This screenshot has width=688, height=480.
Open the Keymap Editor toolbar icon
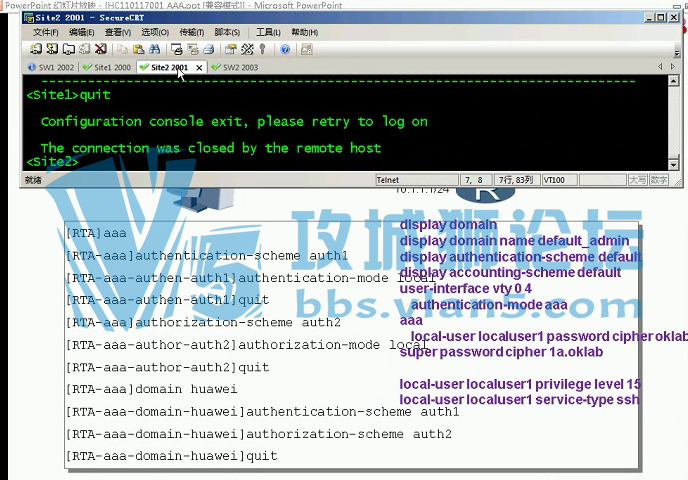coord(247,49)
